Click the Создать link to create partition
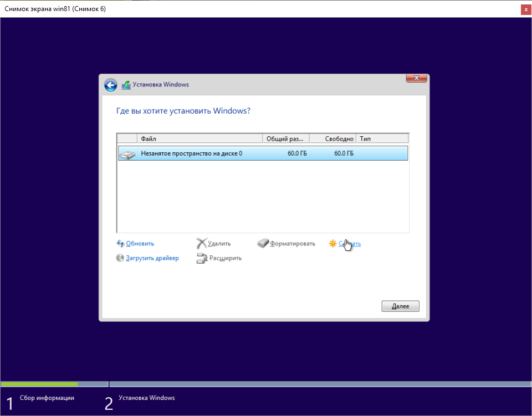The image size is (532, 416). click(x=350, y=243)
